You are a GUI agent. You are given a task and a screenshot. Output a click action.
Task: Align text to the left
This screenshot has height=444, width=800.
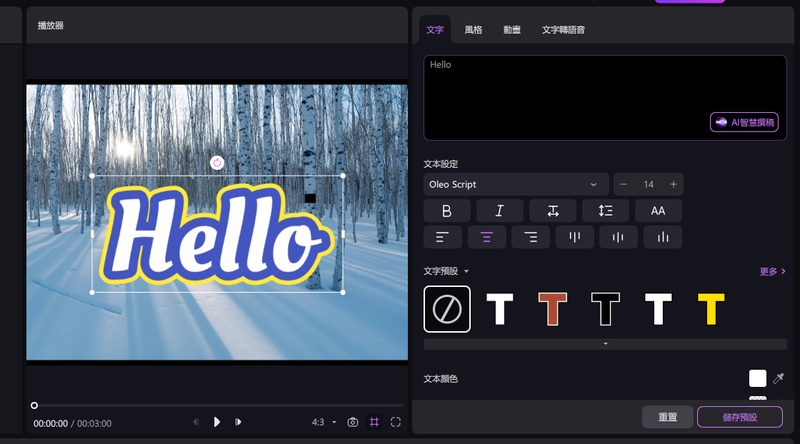(x=442, y=237)
